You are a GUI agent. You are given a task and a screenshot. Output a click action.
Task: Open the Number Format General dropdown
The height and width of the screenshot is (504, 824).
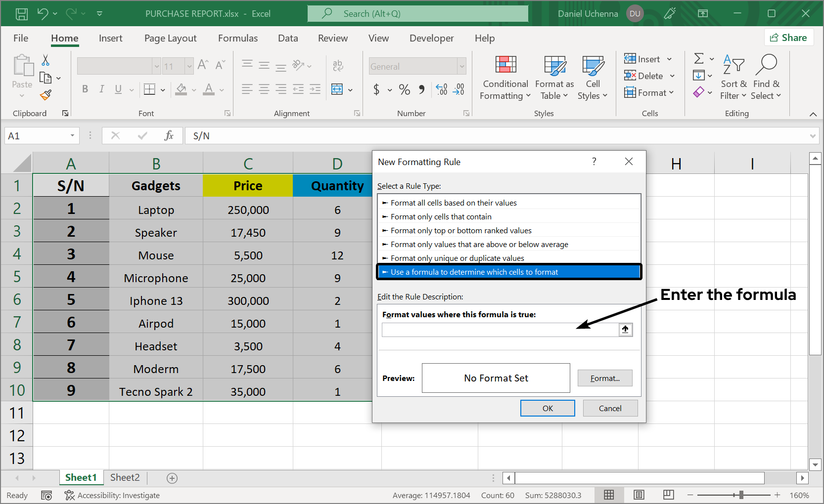(x=461, y=66)
